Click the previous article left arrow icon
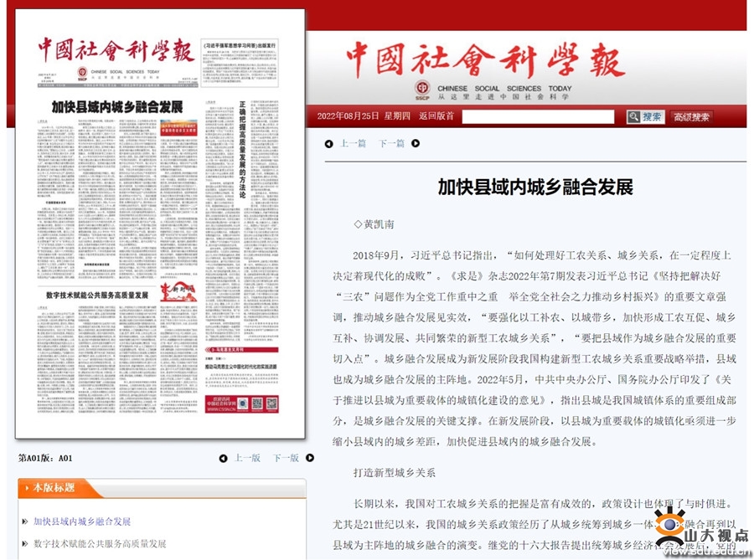Screen dimensions: 754x560 pos(328,143)
